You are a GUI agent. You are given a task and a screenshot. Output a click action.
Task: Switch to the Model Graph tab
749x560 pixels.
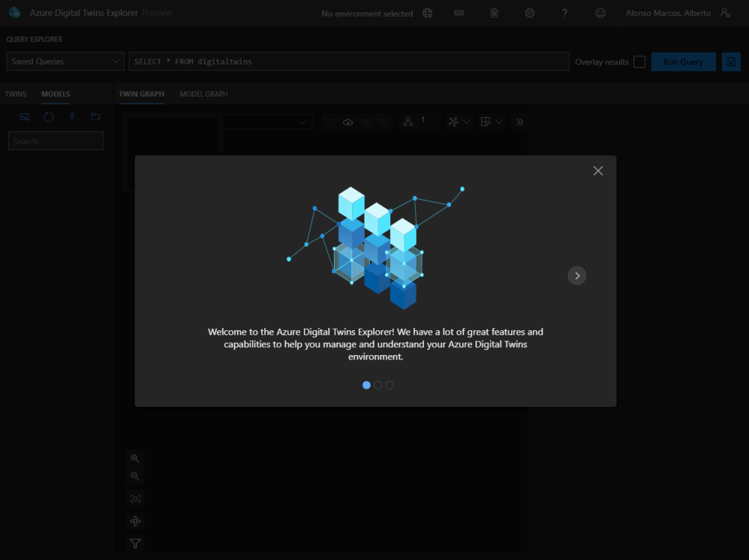click(204, 94)
